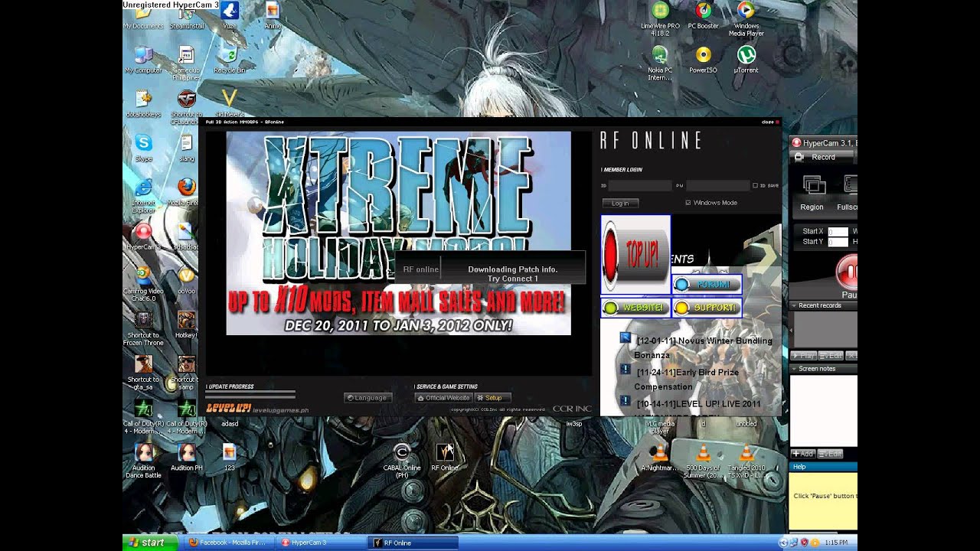This screenshot has height=551, width=980.
Task: Toggle the Windows Mode checkbox
Action: (688, 203)
